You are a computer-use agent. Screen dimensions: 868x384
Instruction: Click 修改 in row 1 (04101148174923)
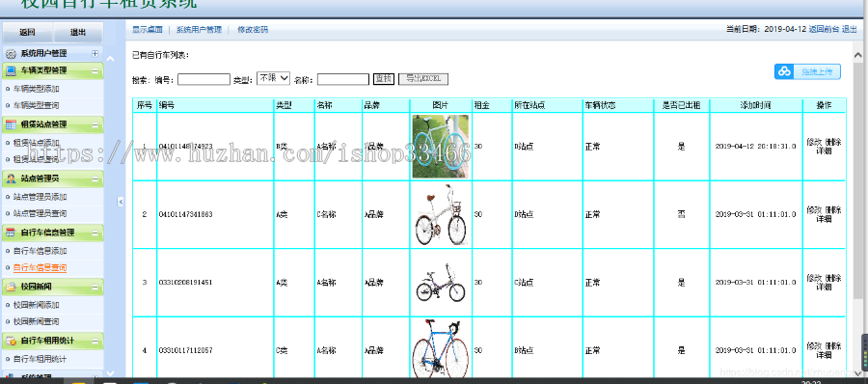(814, 142)
